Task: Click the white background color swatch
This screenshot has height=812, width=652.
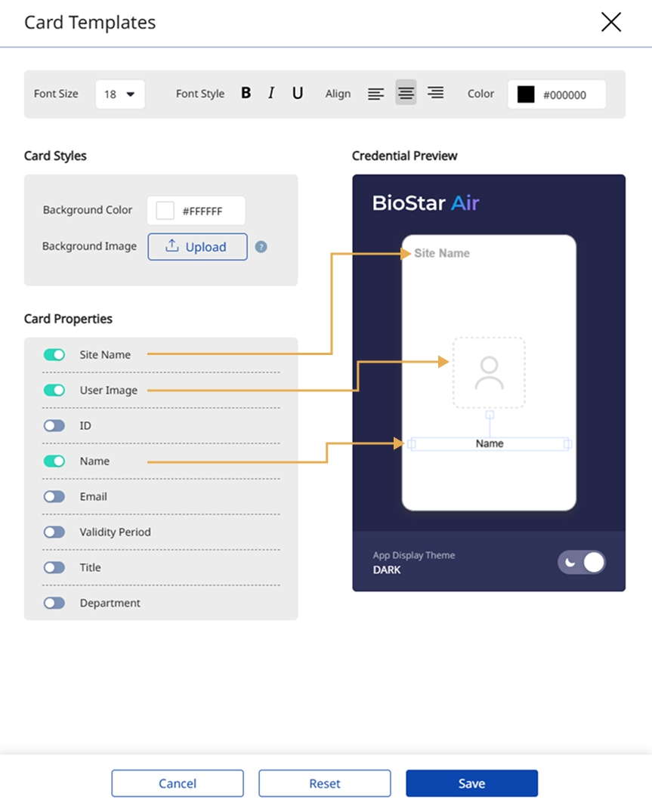Action: (x=165, y=211)
